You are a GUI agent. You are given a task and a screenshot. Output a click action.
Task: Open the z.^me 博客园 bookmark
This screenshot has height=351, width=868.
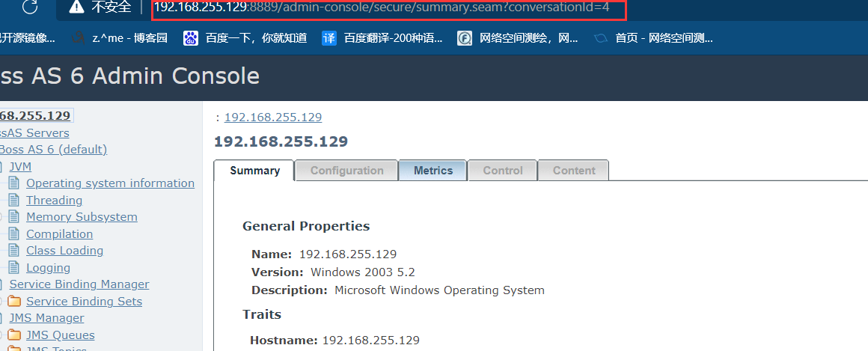coord(120,37)
